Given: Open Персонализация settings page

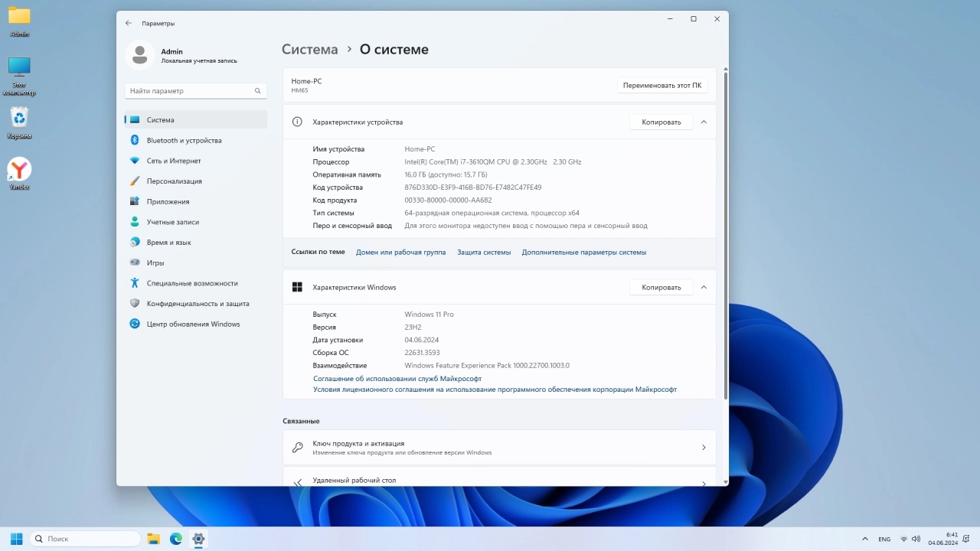Looking at the screenshot, I should (x=196, y=181).
